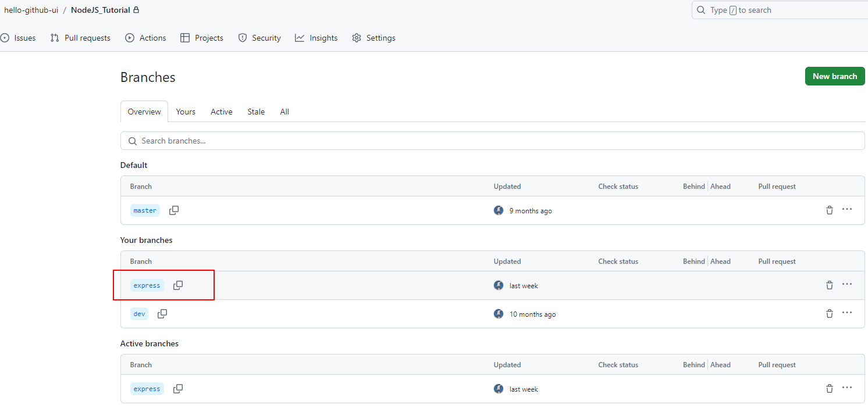Open the Issues tab
868x412 pixels.
[x=19, y=38]
